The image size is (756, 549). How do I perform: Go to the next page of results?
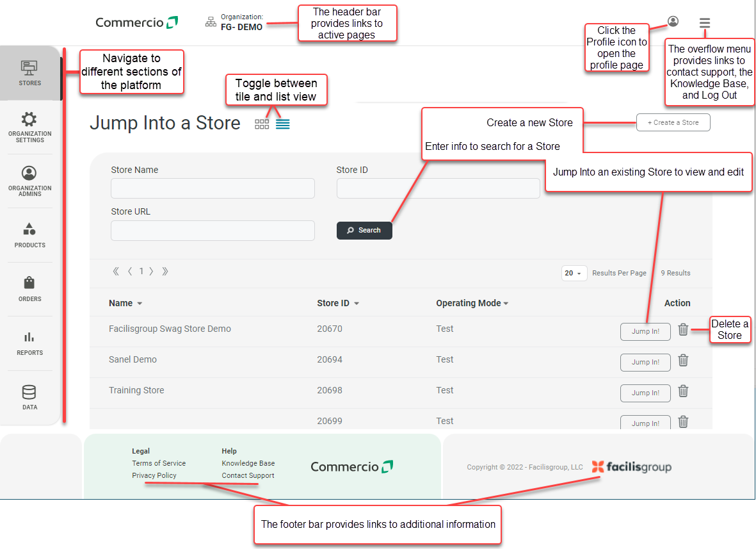[151, 271]
